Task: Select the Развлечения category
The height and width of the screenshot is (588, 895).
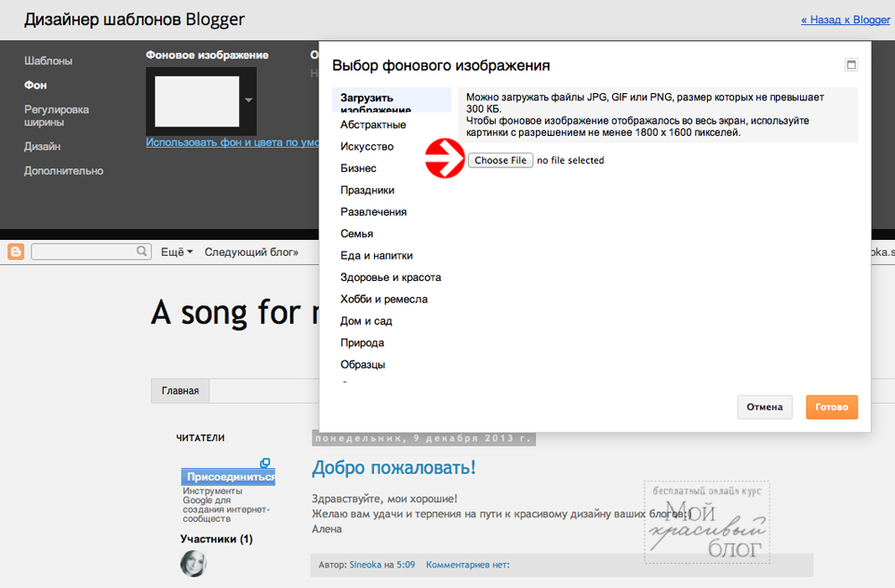Action: pos(373,212)
